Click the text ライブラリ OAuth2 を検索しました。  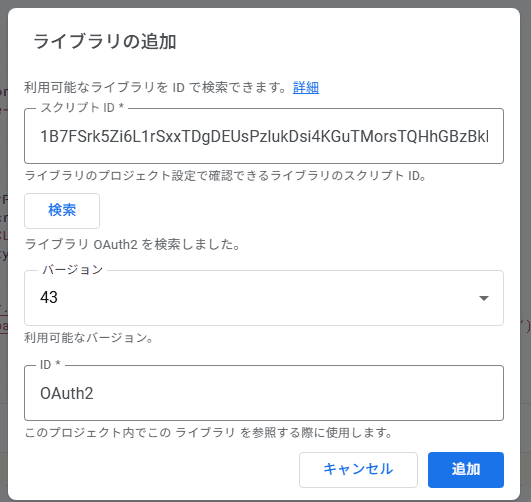[133, 244]
